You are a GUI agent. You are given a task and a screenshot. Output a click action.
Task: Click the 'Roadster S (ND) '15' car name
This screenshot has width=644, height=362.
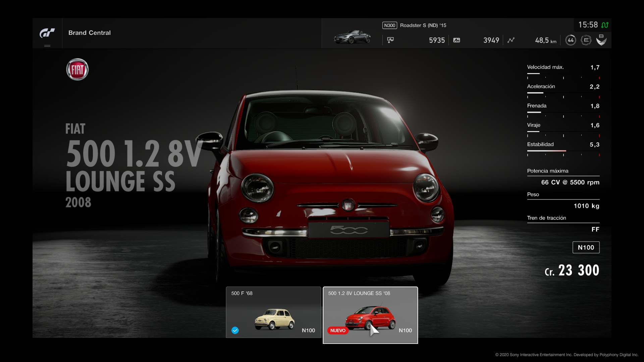[423, 25]
